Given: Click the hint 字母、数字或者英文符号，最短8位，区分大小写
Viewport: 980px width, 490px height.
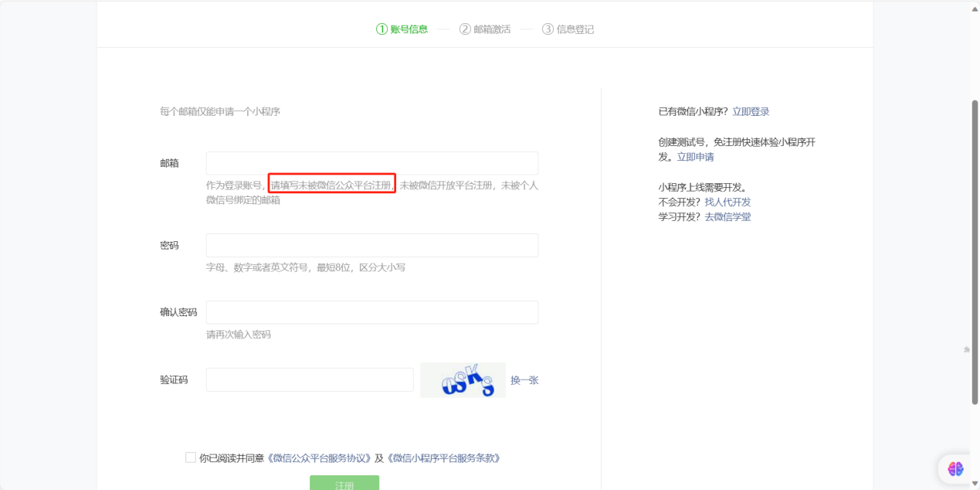Looking at the screenshot, I should click(306, 267).
